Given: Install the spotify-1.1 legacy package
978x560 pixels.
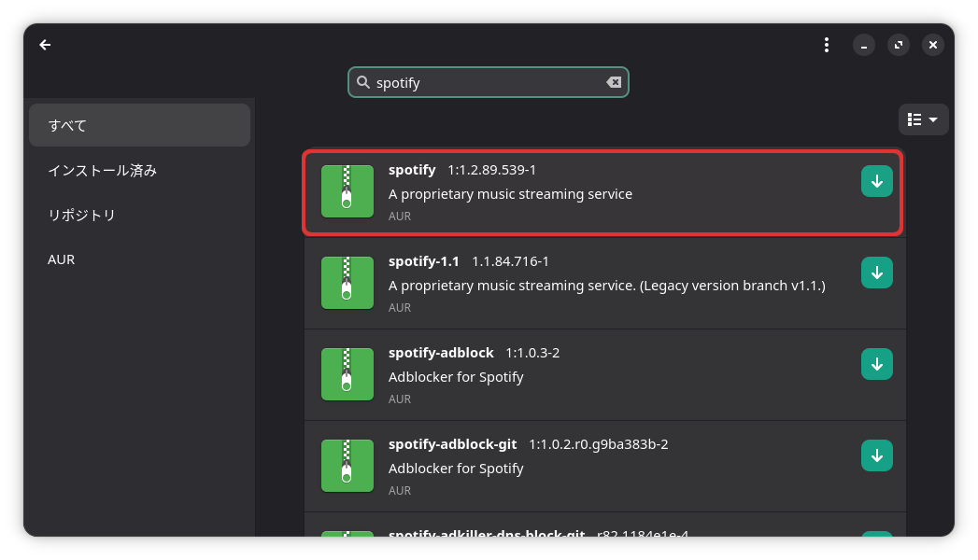Looking at the screenshot, I should [877, 273].
